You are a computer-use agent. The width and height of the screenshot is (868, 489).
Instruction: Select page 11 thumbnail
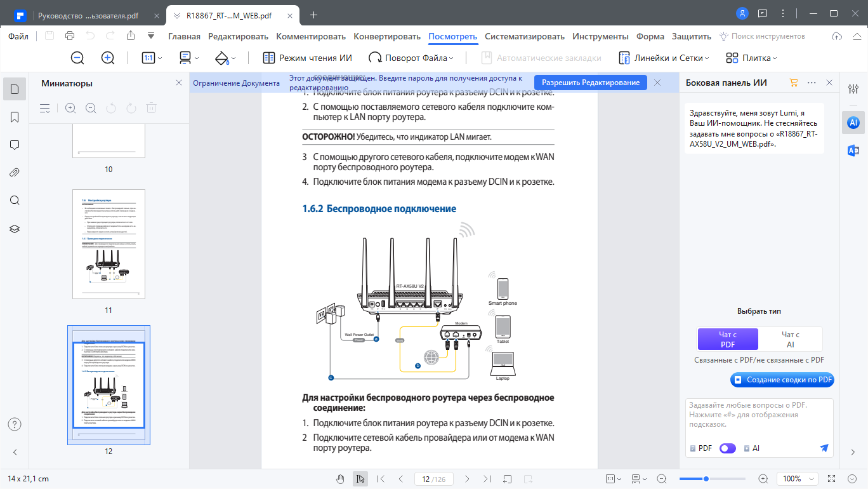point(109,244)
